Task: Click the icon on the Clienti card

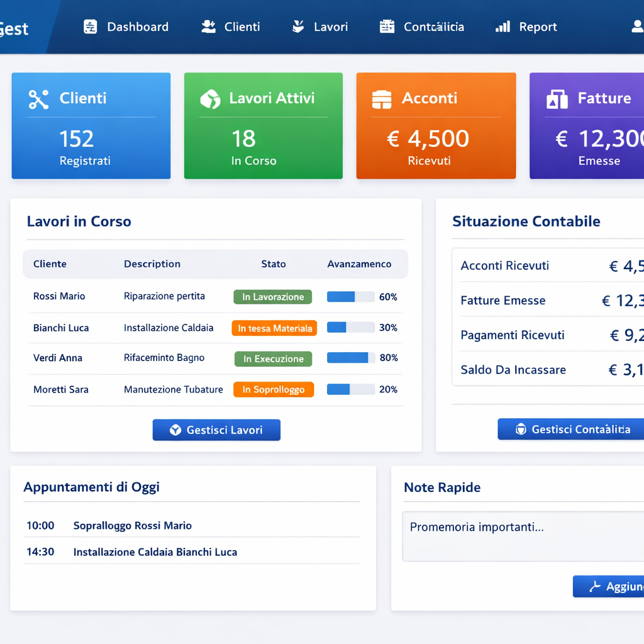Action: coord(38,99)
